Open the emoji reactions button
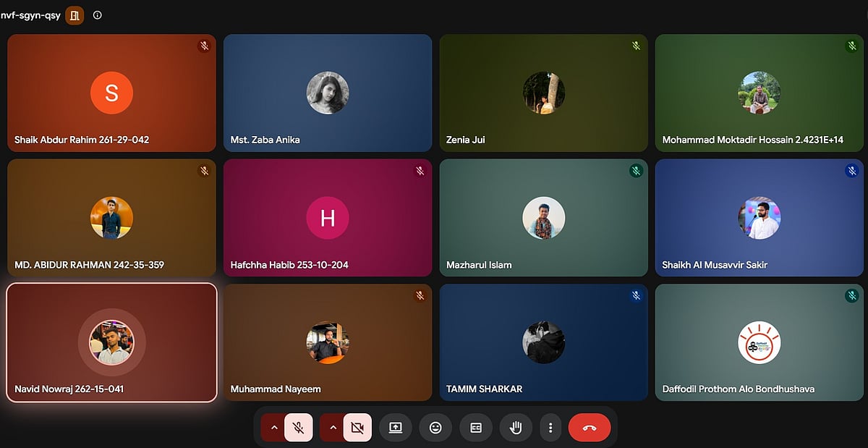 click(435, 427)
